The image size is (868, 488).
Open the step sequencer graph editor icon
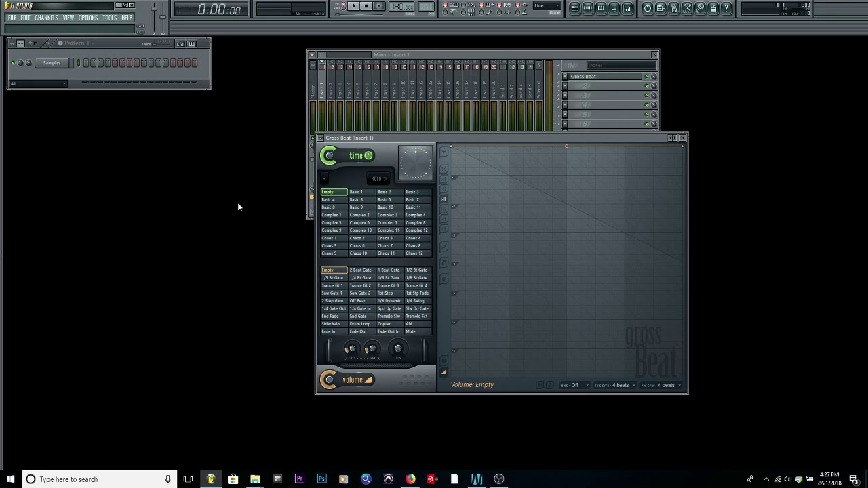coord(180,44)
